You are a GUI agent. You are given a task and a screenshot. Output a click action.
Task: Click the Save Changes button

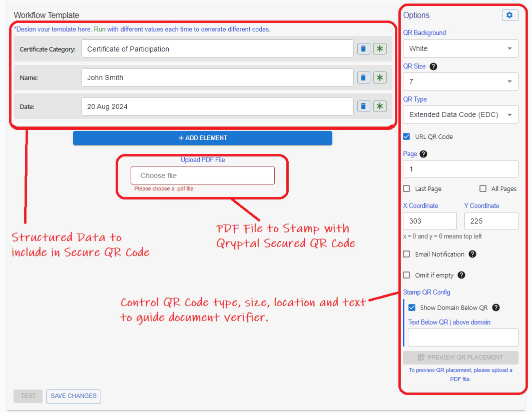pyautogui.click(x=74, y=396)
